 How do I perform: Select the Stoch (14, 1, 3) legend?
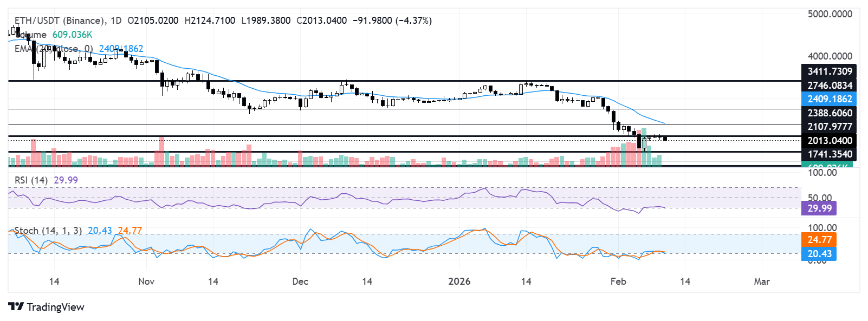click(48, 231)
